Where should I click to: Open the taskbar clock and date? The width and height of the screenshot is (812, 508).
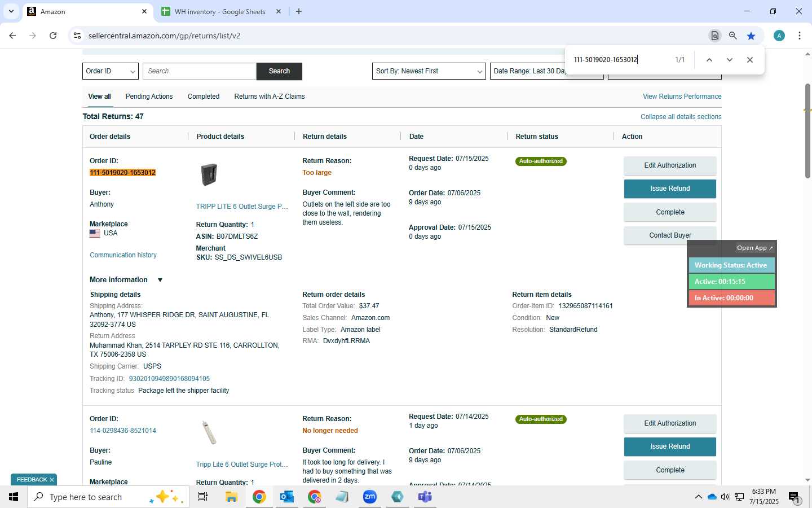coord(764,497)
